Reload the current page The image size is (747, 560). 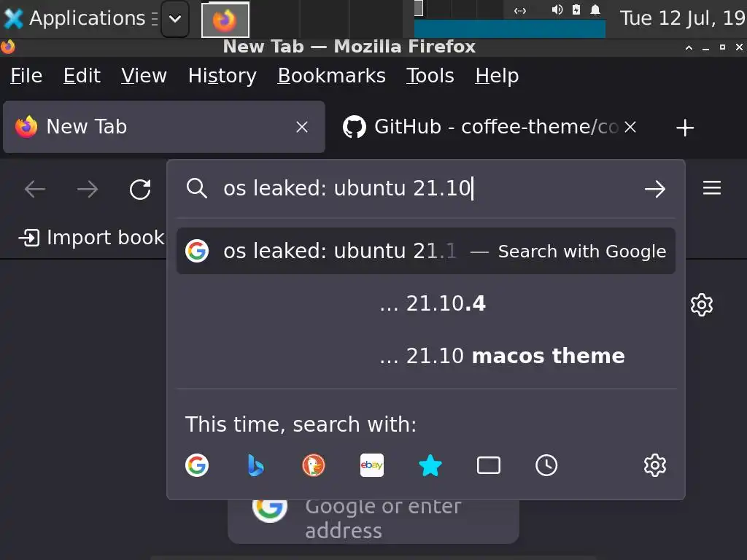[x=140, y=190]
